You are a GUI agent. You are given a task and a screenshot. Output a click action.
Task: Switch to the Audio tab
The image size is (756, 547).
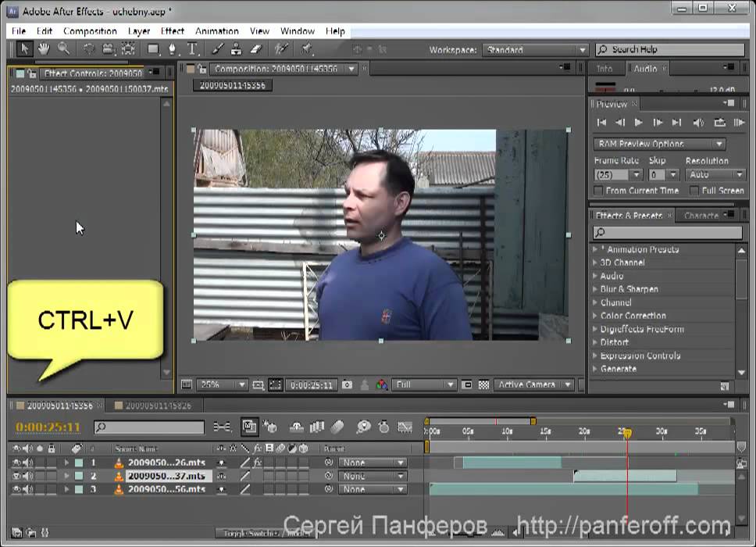tap(645, 69)
